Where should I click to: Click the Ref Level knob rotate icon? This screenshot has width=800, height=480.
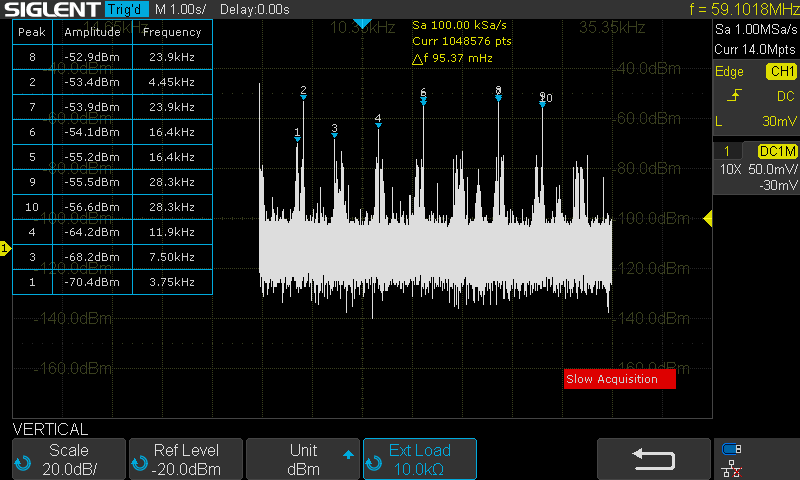[139, 463]
